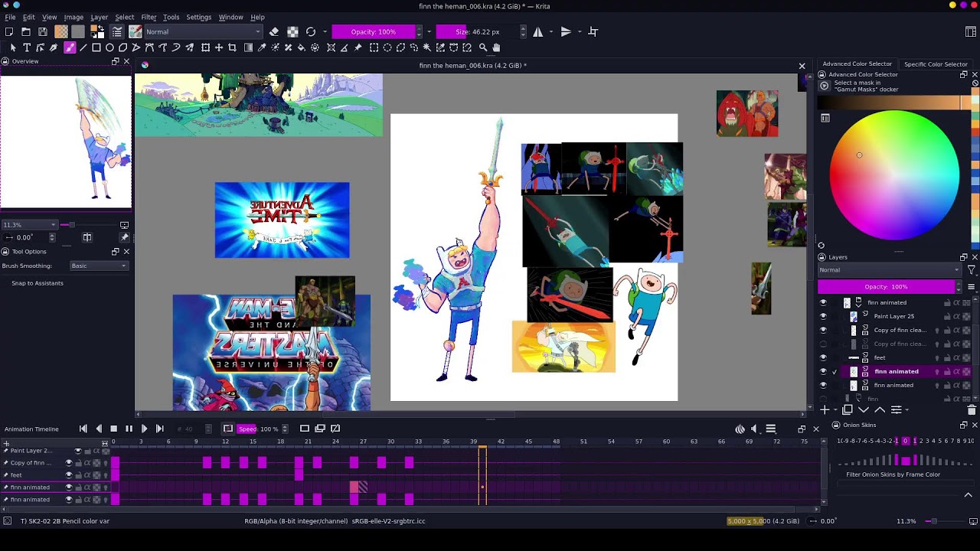Add a new layer with plus button

(x=825, y=410)
